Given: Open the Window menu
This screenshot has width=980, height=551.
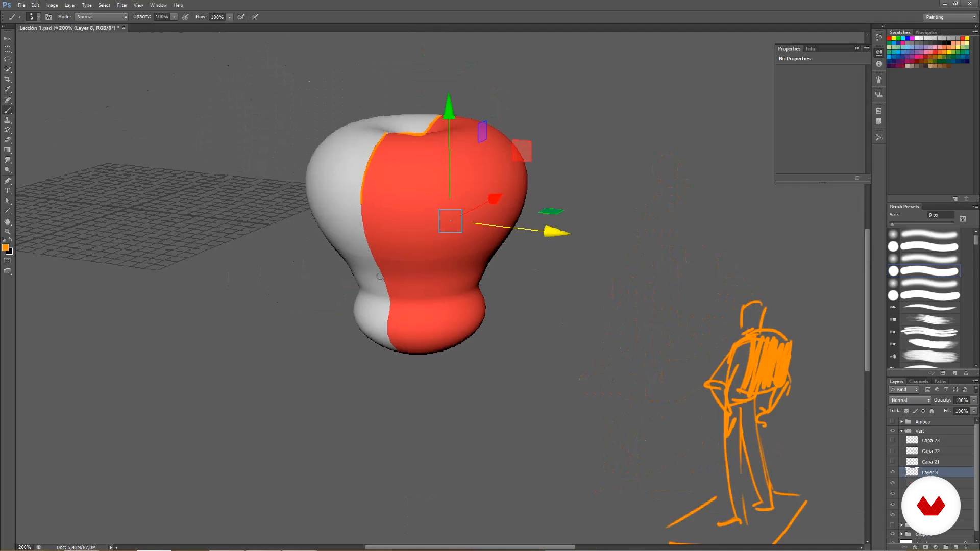Looking at the screenshot, I should pyautogui.click(x=158, y=5).
